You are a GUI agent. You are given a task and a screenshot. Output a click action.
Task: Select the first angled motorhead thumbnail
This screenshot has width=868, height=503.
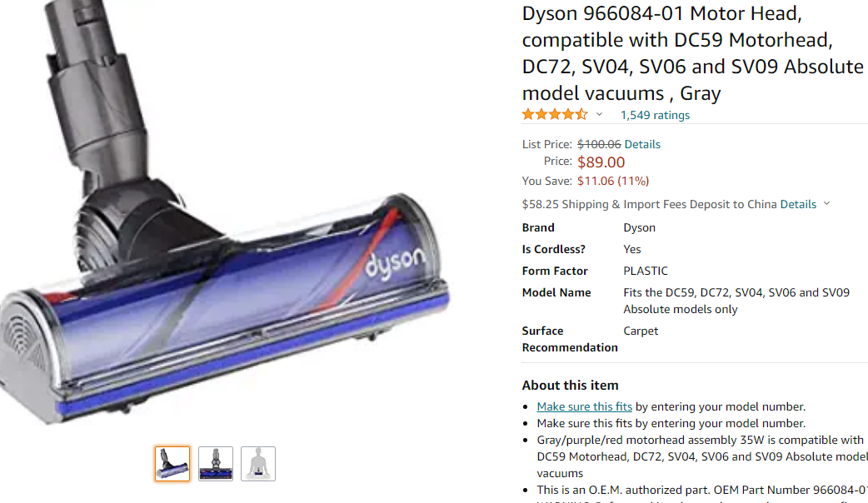(172, 464)
